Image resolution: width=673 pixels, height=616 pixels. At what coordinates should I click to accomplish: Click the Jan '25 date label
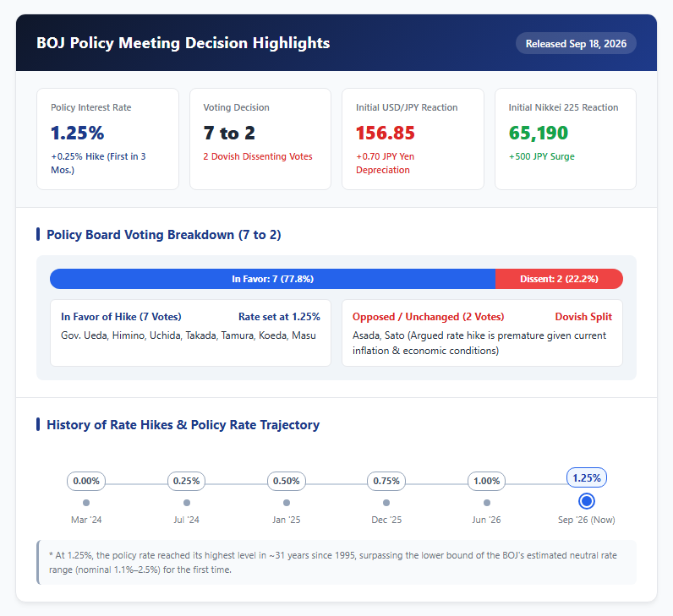pos(287,520)
